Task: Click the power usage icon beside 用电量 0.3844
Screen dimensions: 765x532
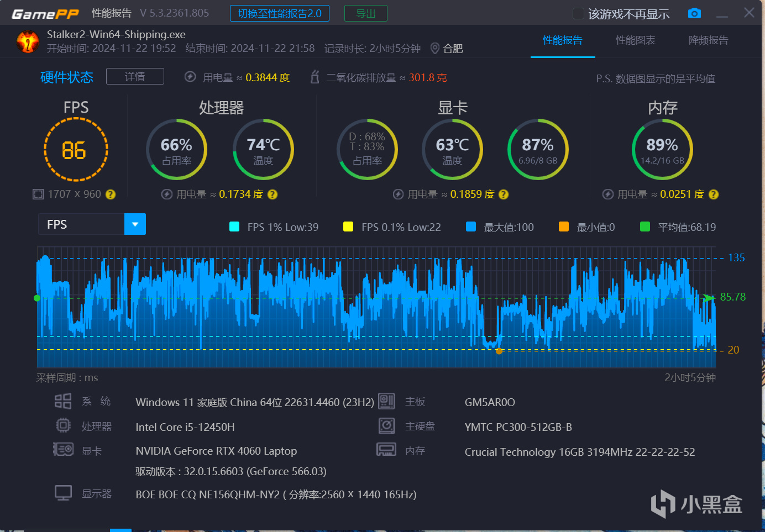Action: point(190,77)
